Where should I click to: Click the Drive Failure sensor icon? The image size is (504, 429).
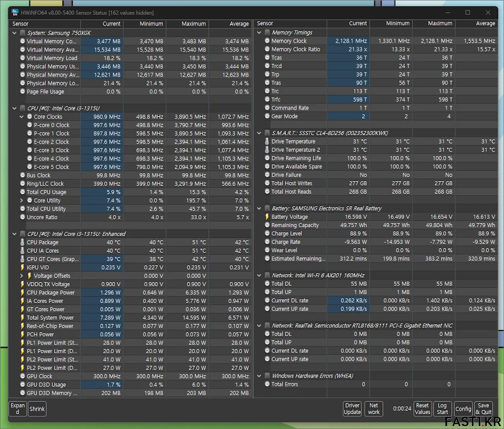tap(267, 175)
